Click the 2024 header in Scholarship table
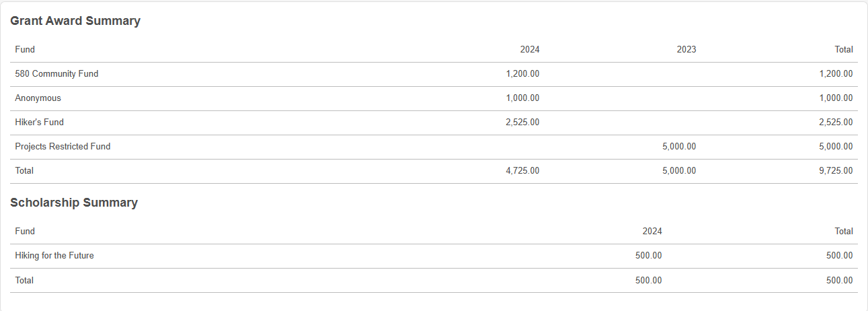Viewport: 868px width, 311px height. [x=652, y=232]
